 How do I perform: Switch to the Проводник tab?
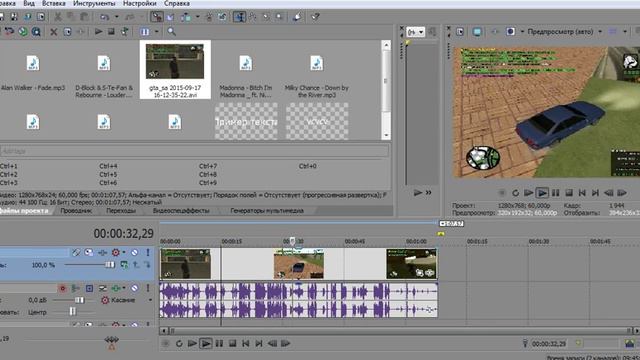76,211
